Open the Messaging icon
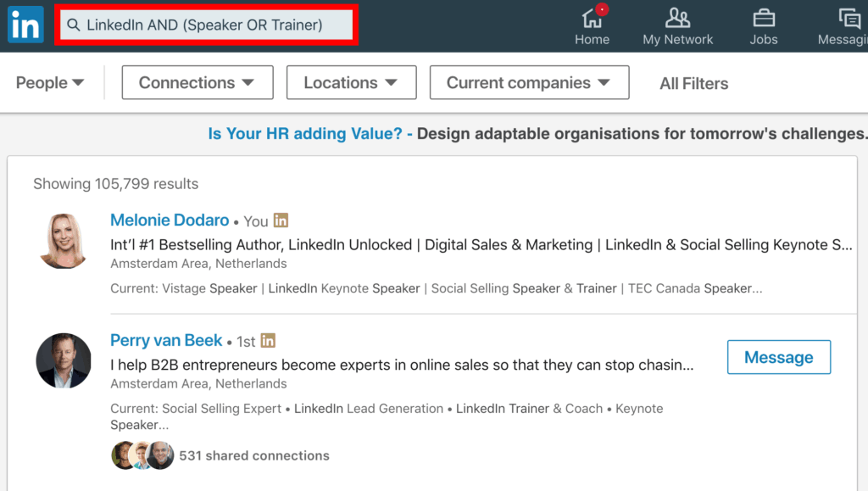Viewport: 868px width, 491px height. [x=849, y=19]
